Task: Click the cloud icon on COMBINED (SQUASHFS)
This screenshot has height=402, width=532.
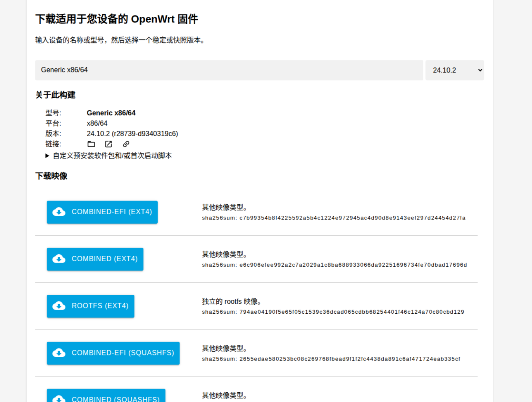Action: coord(59,399)
